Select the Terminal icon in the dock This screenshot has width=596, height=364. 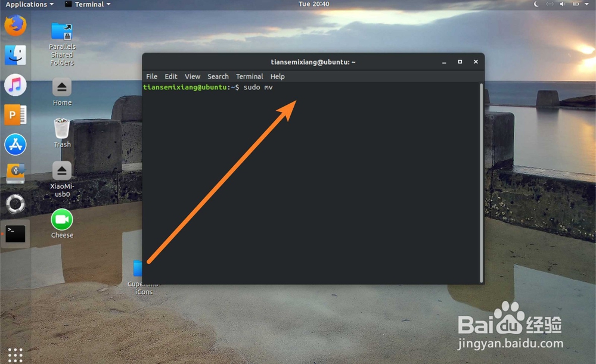[15, 234]
